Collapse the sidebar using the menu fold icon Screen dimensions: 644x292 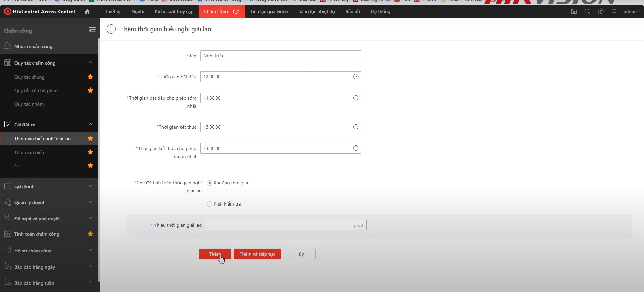(x=92, y=31)
